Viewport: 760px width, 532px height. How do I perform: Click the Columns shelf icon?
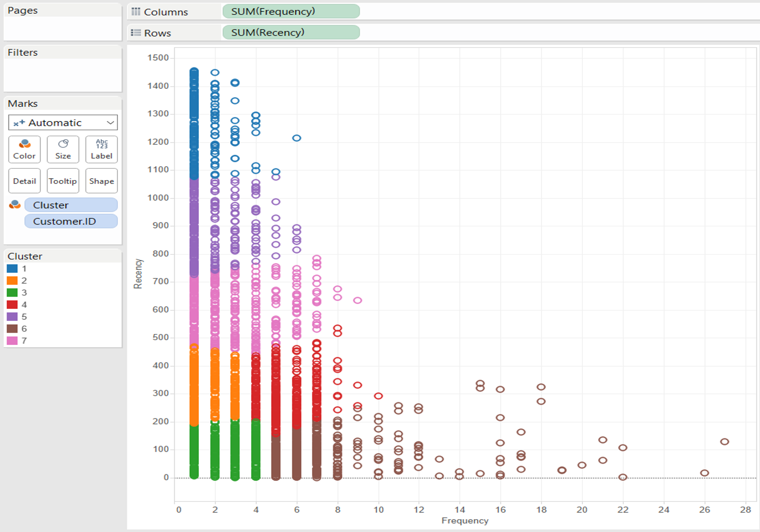click(x=136, y=11)
